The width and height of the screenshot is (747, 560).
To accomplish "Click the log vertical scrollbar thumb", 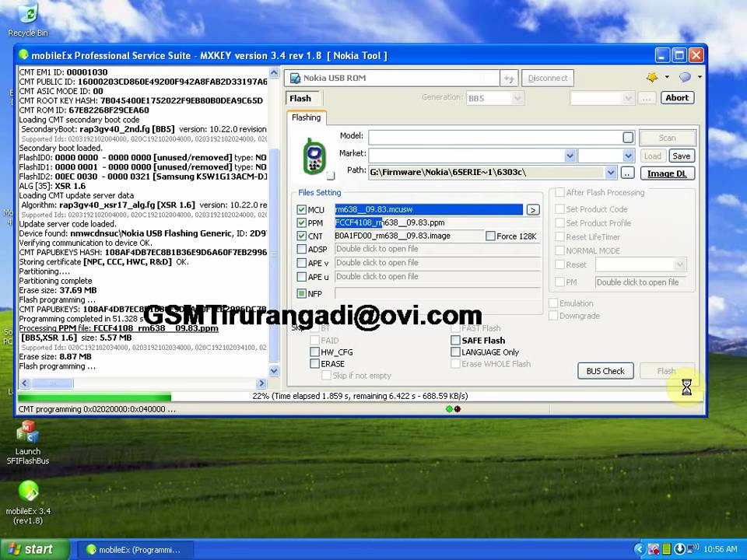I will tap(274, 255).
